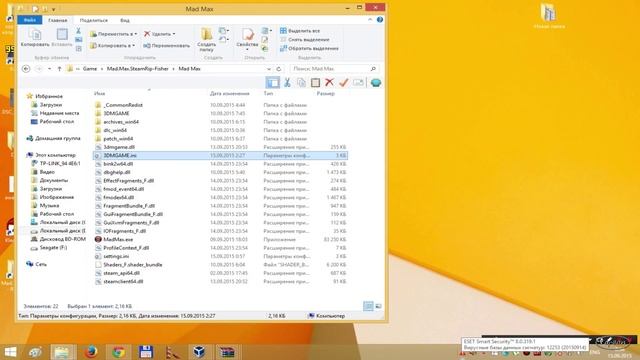640x360 pixels.
Task: Open the Файл tab
Action: pos(30,20)
